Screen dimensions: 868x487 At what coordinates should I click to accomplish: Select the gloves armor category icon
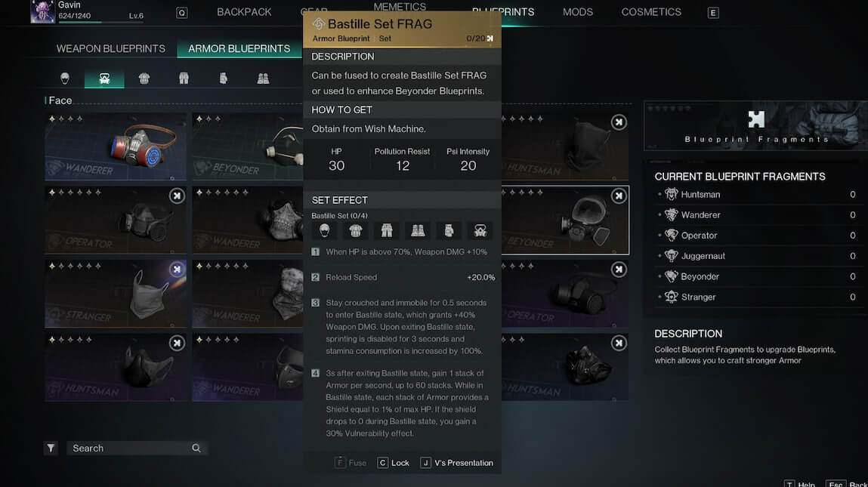(x=223, y=78)
